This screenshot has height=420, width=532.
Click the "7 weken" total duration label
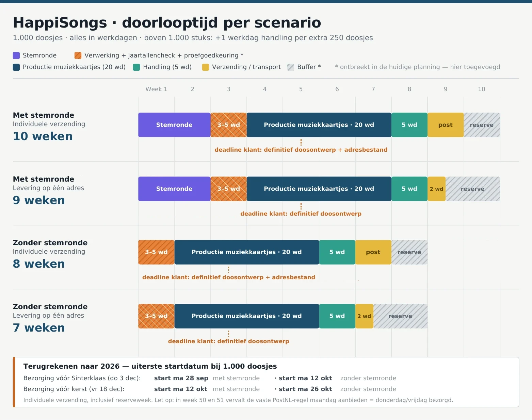click(39, 328)
